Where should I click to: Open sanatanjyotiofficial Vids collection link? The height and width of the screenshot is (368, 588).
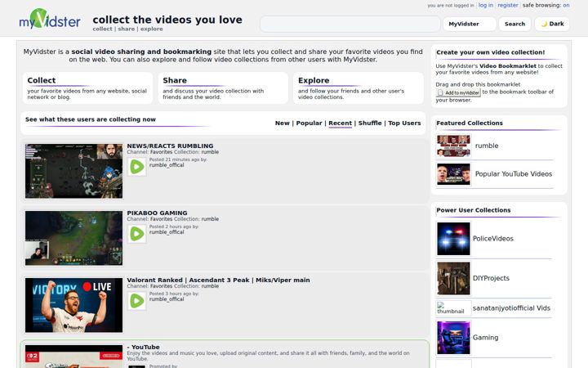[511, 308]
